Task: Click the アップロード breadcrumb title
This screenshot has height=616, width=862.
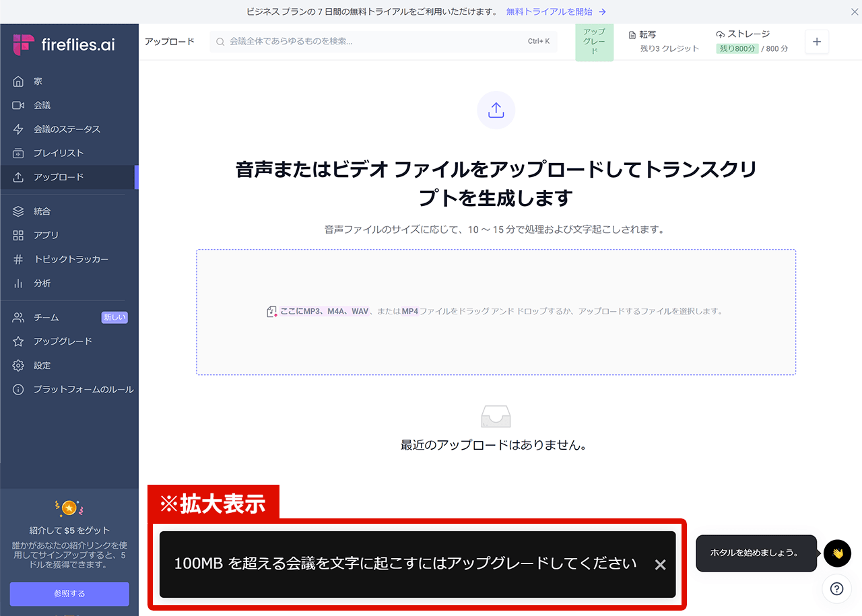Action: 170,42
